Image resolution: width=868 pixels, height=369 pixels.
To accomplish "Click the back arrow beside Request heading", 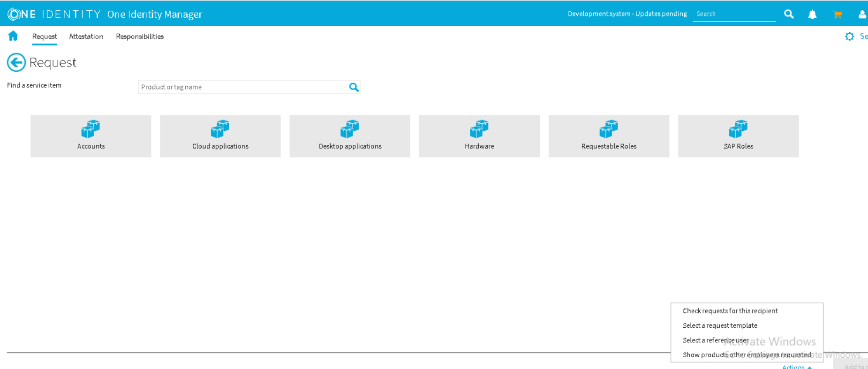I will (16, 62).
